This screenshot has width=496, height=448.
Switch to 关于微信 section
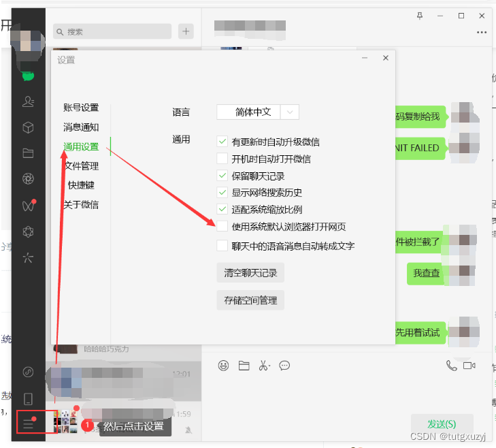pyautogui.click(x=81, y=204)
